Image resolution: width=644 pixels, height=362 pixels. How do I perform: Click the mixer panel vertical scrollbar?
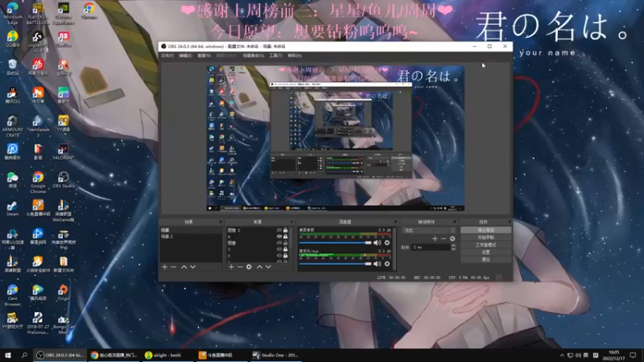coord(394,249)
